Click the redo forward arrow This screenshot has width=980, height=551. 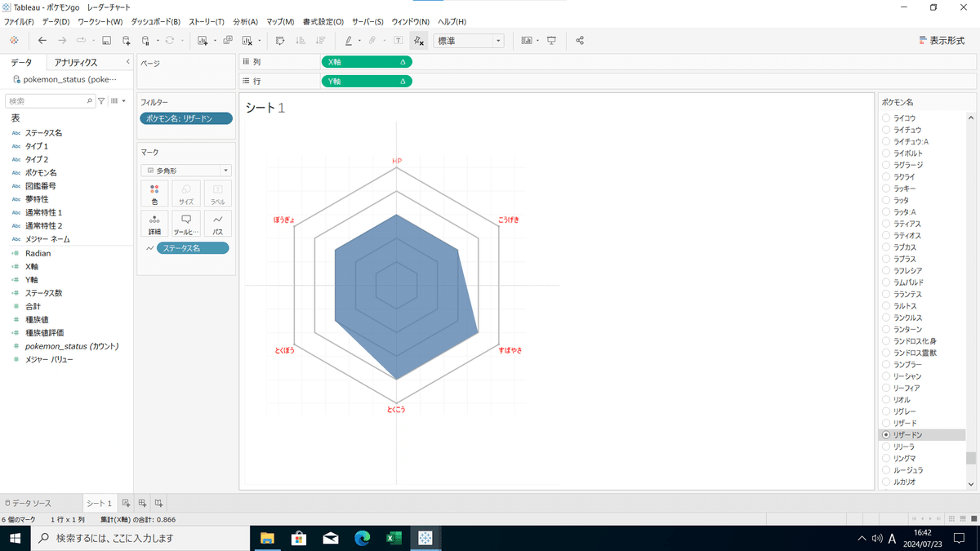tap(62, 40)
